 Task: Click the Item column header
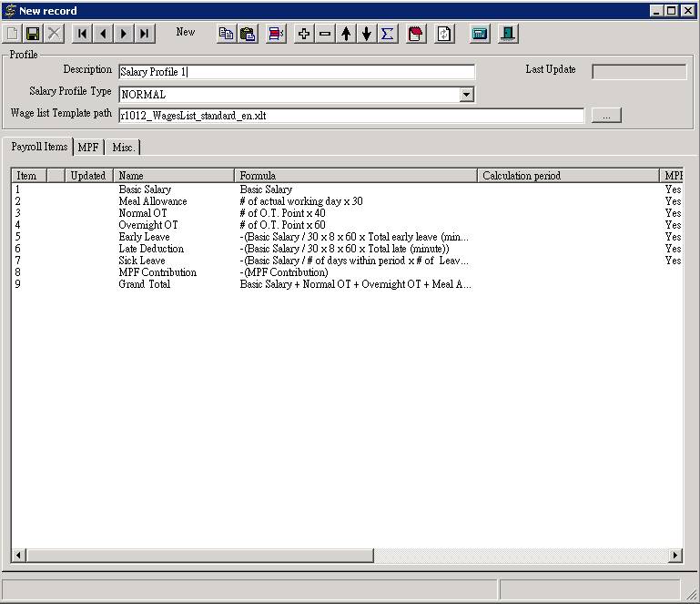pyautogui.click(x=29, y=176)
